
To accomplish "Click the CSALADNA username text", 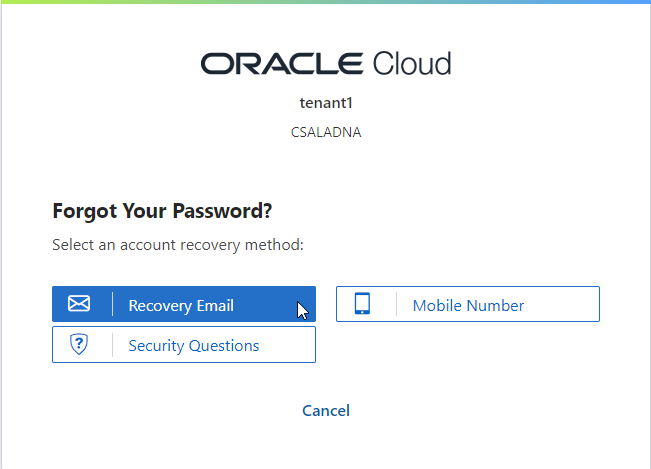I will (326, 132).
